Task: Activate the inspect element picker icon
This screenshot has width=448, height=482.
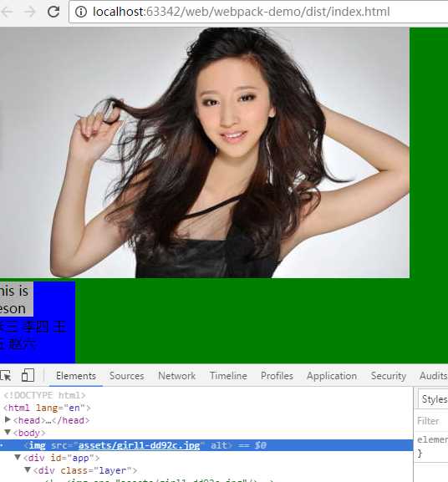Action: (x=6, y=375)
